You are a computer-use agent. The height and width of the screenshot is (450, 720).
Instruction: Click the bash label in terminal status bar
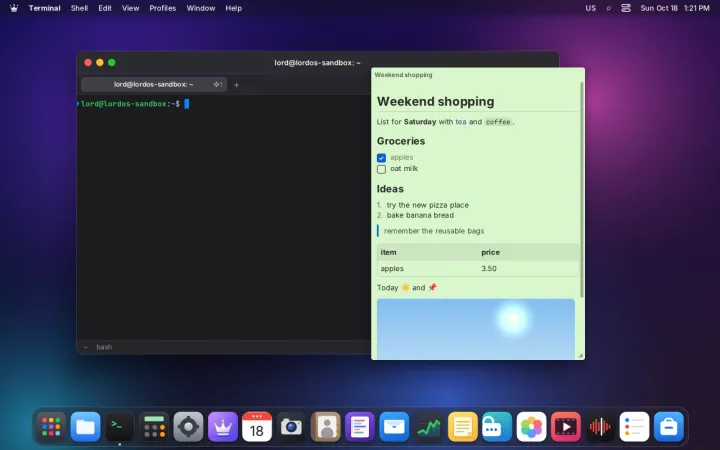[104, 347]
